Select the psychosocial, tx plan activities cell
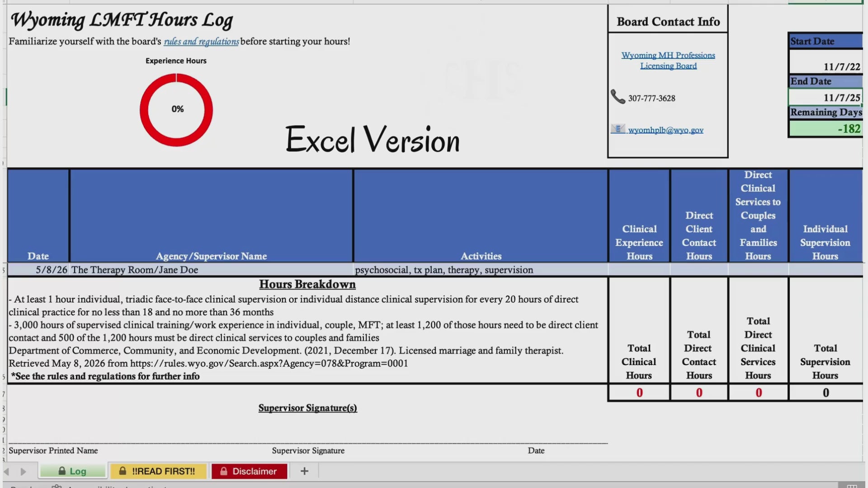The image size is (868, 488). tap(481, 270)
